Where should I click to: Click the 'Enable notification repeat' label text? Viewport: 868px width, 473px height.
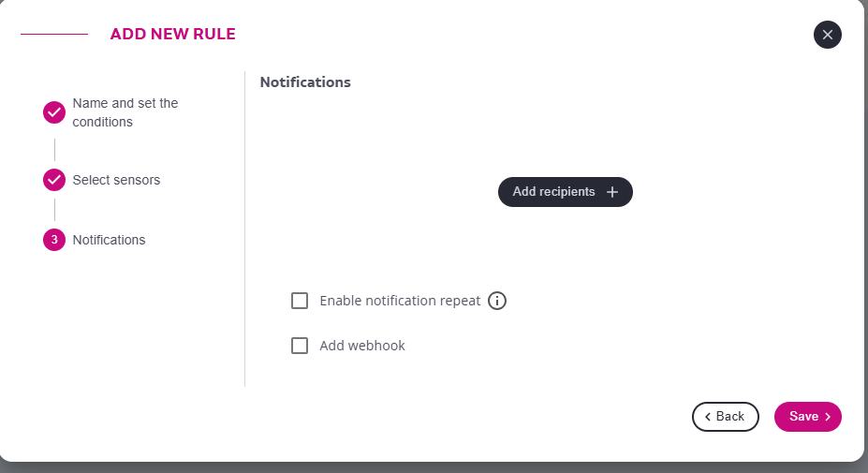pos(400,301)
